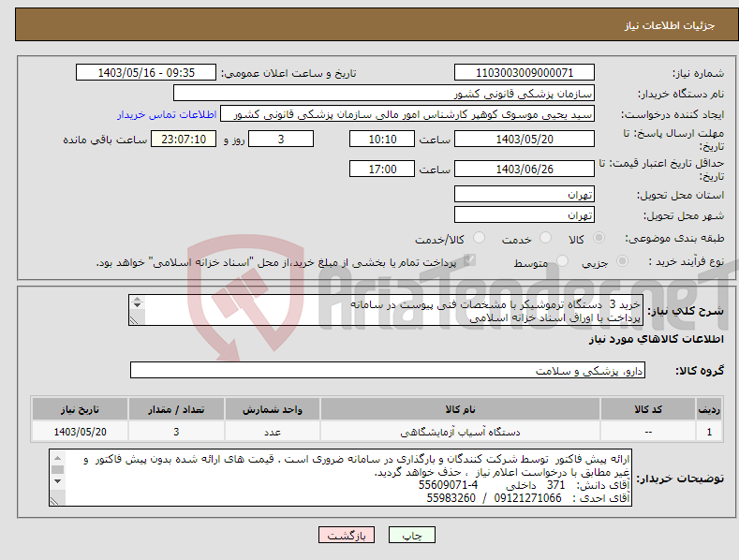Image resolution: width=739 pixels, height=560 pixels.
Task: Select the خدمت radio button
Action: [545, 238]
